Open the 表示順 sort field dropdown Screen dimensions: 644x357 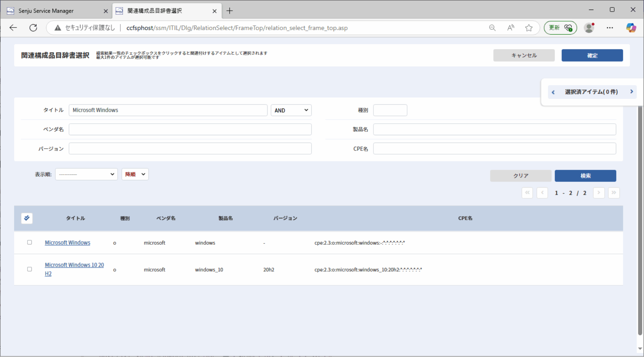tap(86, 174)
